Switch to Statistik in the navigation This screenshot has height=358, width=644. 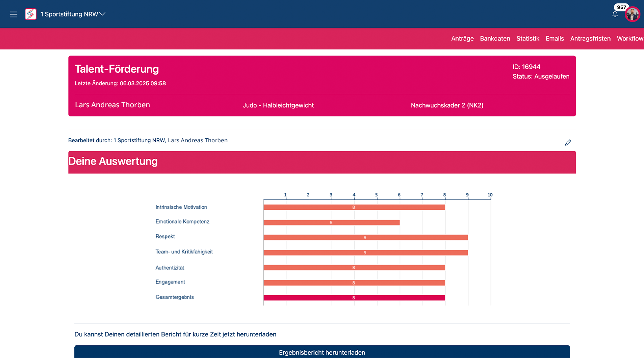pos(528,39)
